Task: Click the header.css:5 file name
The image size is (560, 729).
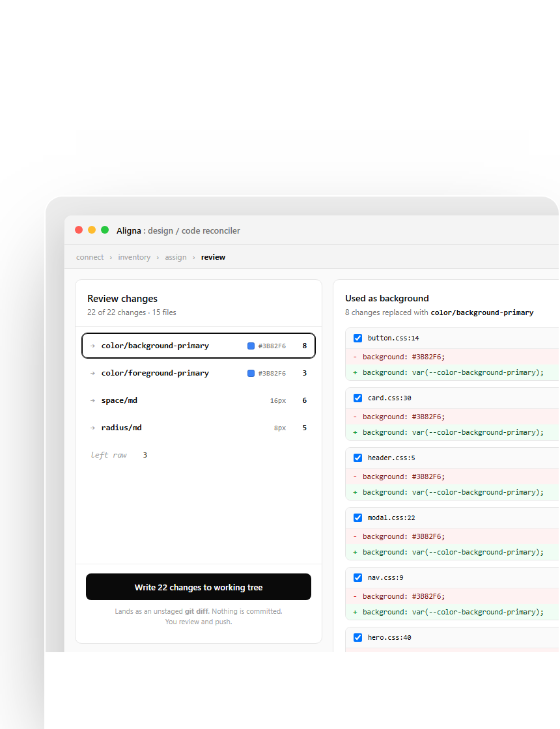Action: point(391,458)
